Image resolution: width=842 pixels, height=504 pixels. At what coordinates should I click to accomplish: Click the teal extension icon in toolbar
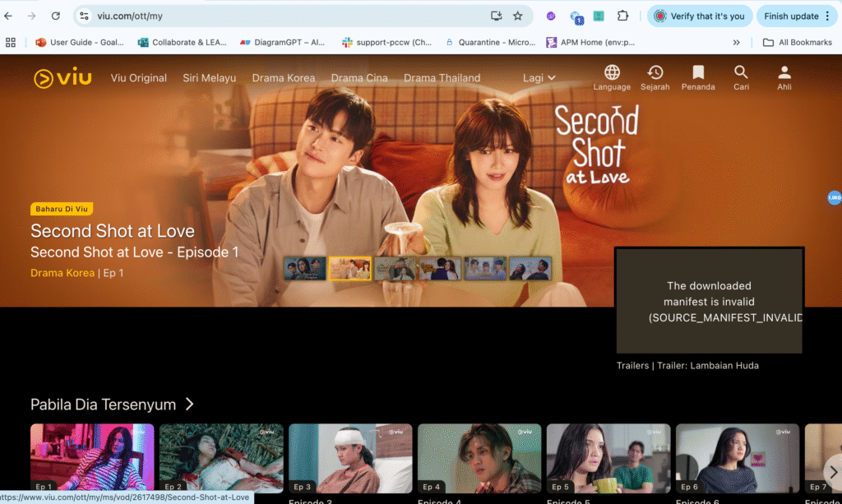tap(599, 16)
